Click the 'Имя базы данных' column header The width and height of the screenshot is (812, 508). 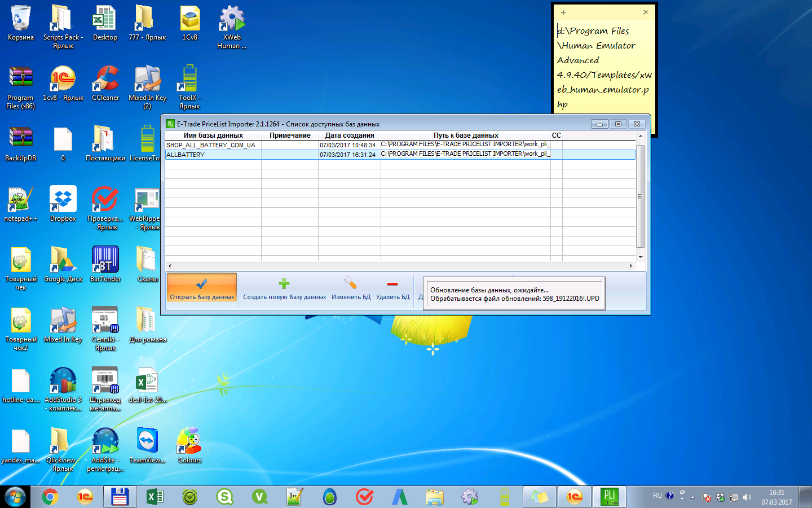coord(213,135)
